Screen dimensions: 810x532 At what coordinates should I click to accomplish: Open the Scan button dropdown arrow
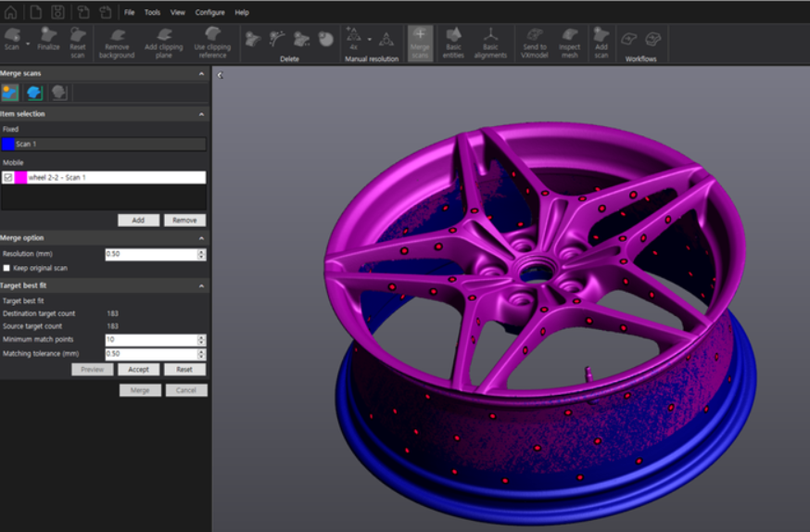point(28,44)
